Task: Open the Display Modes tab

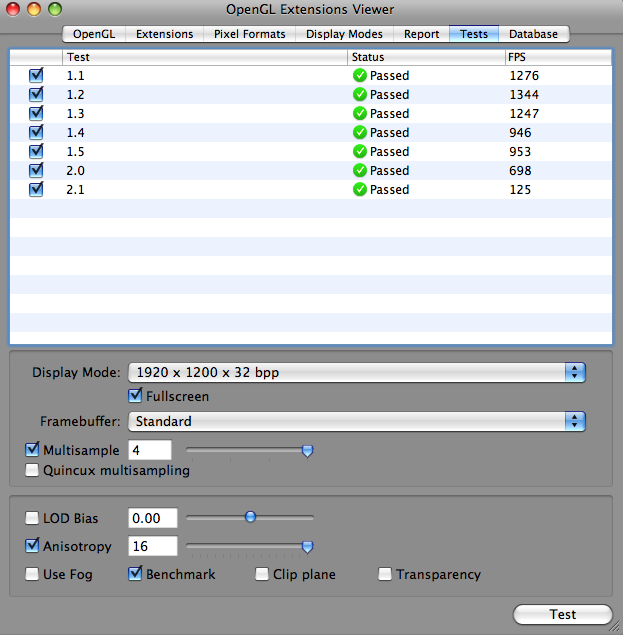Action: 344,34
